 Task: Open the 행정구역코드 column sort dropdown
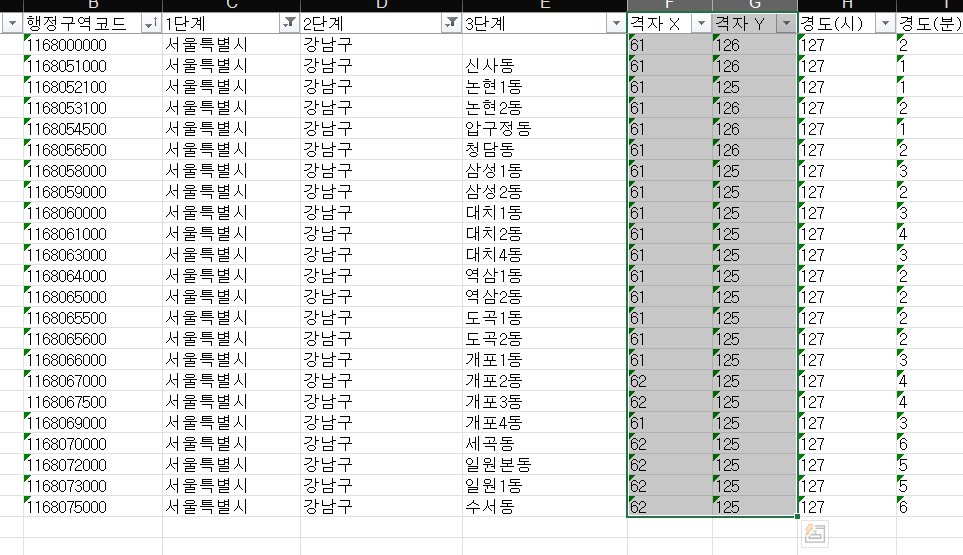150,24
